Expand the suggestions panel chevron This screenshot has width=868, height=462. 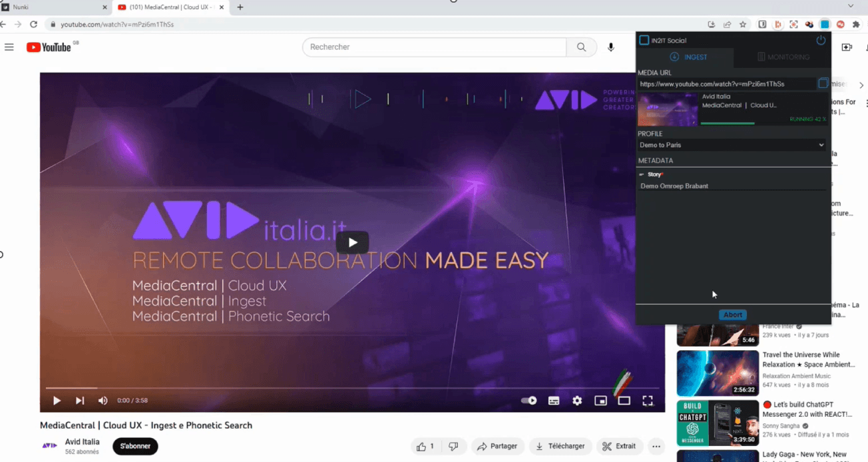[861, 85]
